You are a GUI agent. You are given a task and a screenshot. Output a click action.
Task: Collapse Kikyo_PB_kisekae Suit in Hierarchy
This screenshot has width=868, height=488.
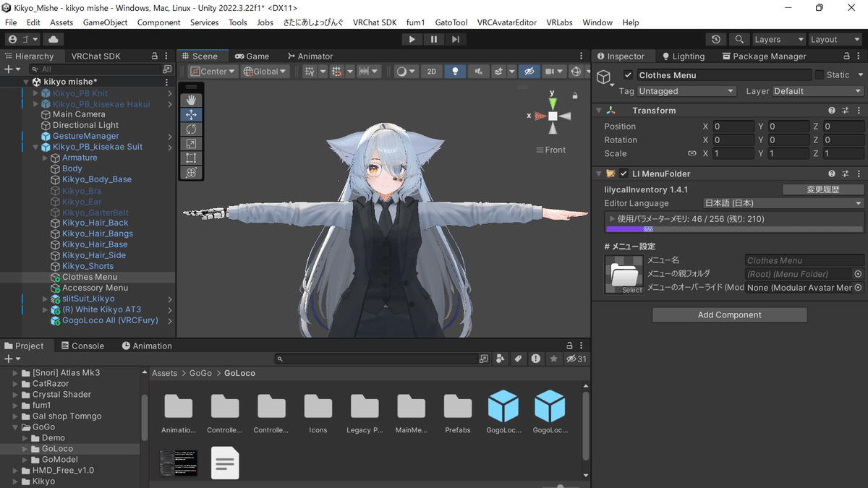(35, 147)
